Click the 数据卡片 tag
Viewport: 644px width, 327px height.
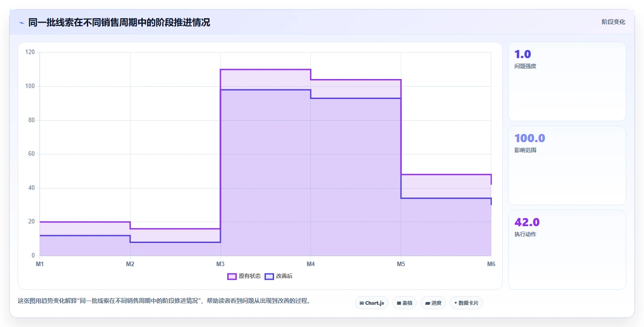click(466, 303)
